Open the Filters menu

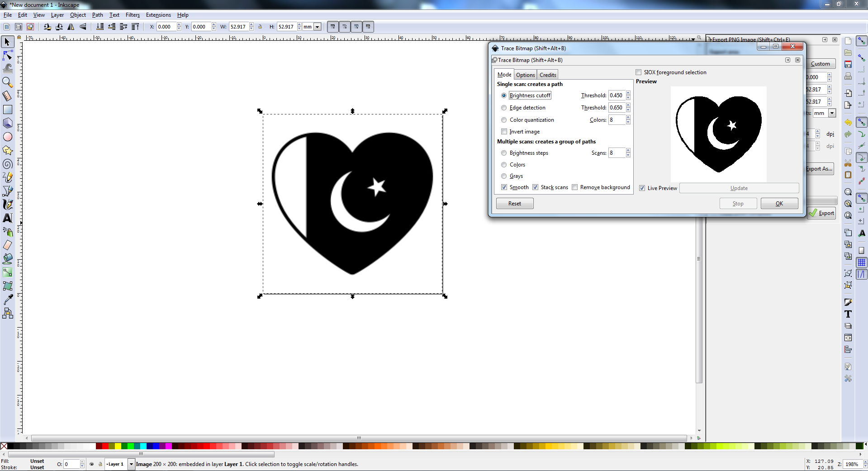(x=133, y=15)
